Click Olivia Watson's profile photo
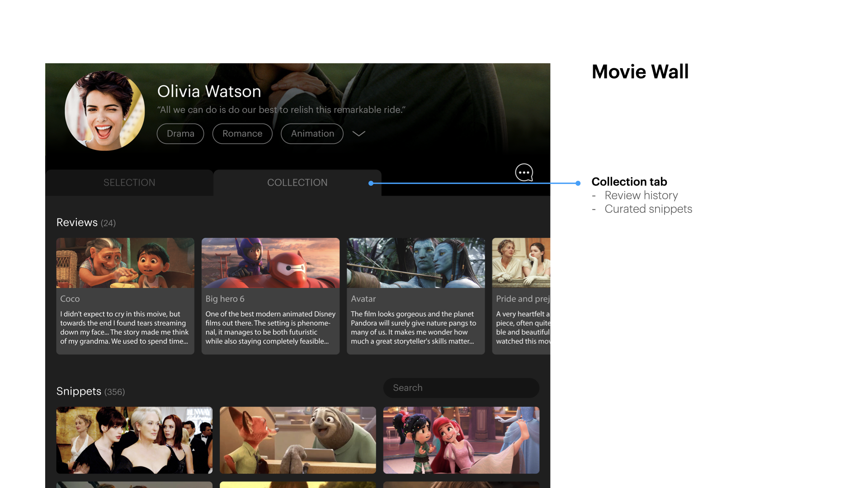Viewport: 868px width, 488px height. (x=105, y=111)
